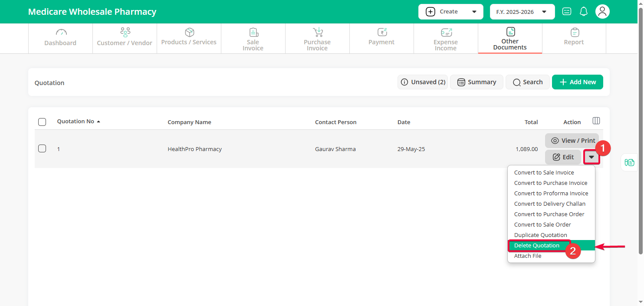Click the Dashboard gauge icon
This screenshot has width=644, height=306.
click(61, 33)
